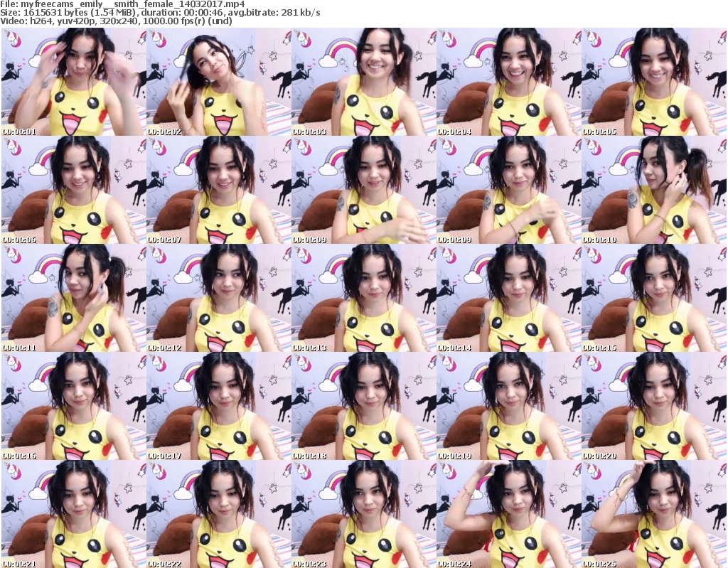Open the frame thumbnail stamped 00:00:02
The image size is (728, 568).
(219, 81)
